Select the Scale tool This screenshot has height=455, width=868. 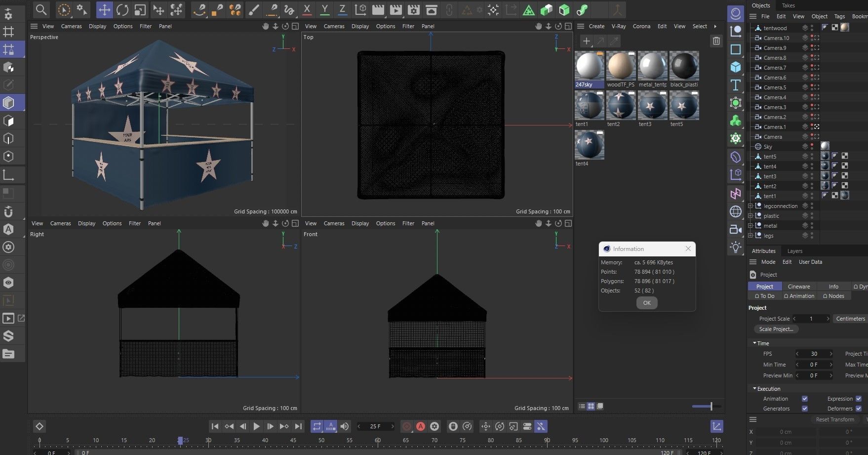[140, 9]
